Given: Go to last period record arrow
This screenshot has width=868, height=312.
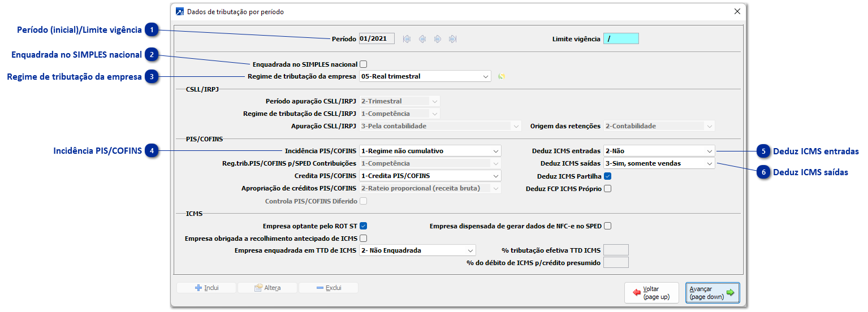Looking at the screenshot, I should (x=452, y=39).
